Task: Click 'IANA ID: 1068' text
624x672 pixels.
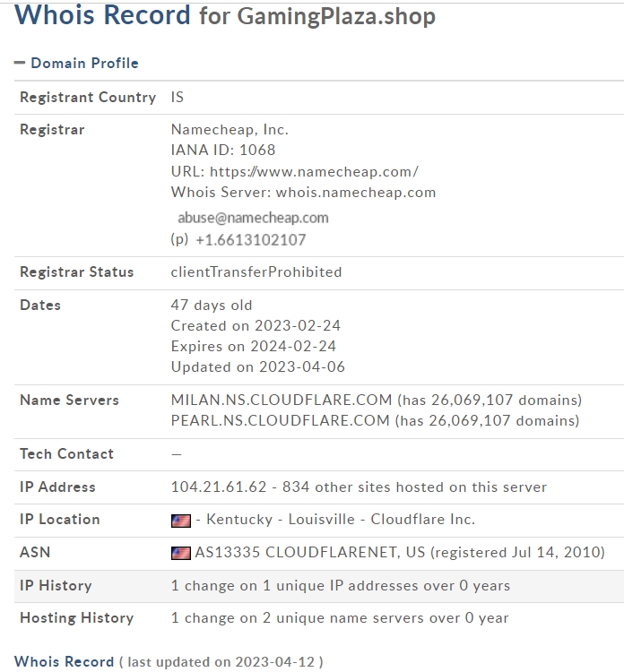Action: tap(223, 150)
